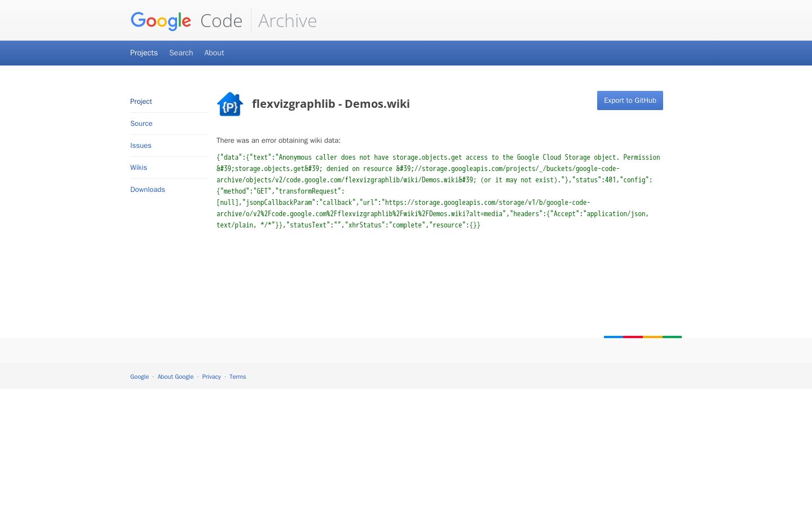The height and width of the screenshot is (508, 812).
Task: Click the Google Code Archive logo
Action: [223, 21]
